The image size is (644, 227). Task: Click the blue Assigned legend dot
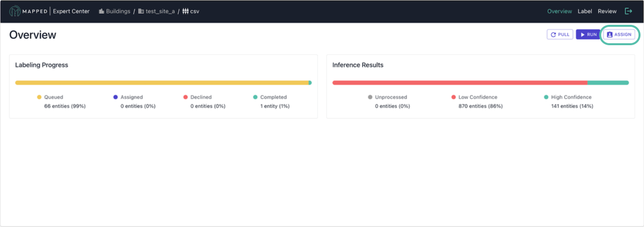(x=115, y=97)
